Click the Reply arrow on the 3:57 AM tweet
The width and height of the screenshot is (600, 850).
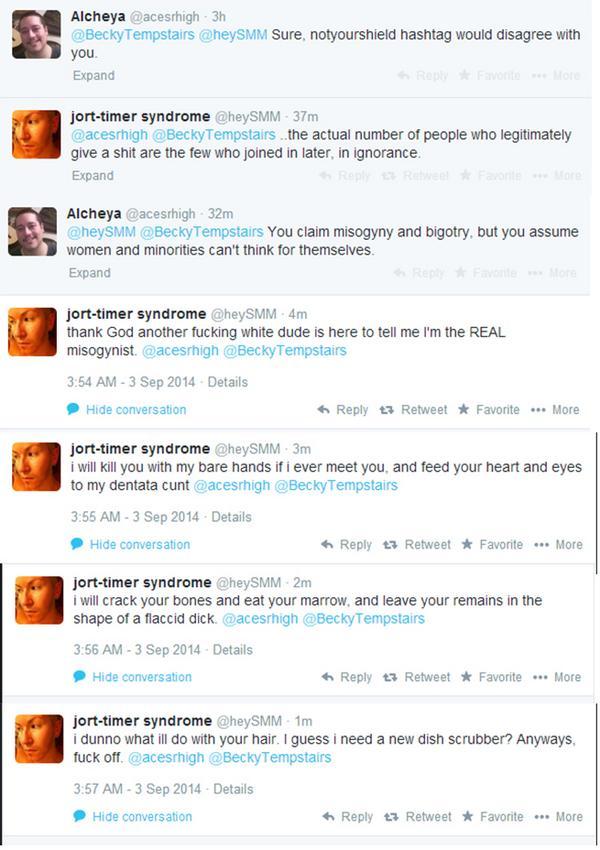point(326,817)
